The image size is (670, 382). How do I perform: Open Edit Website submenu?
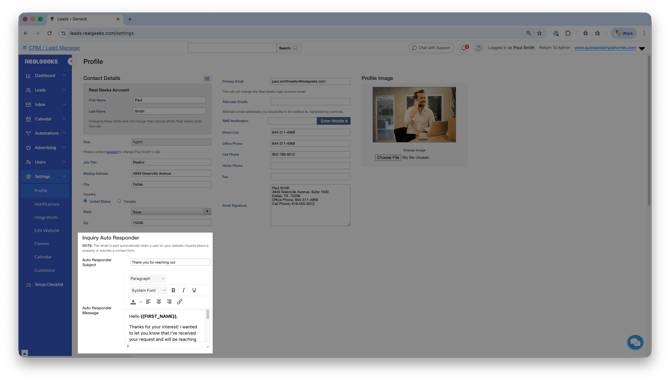click(x=47, y=231)
